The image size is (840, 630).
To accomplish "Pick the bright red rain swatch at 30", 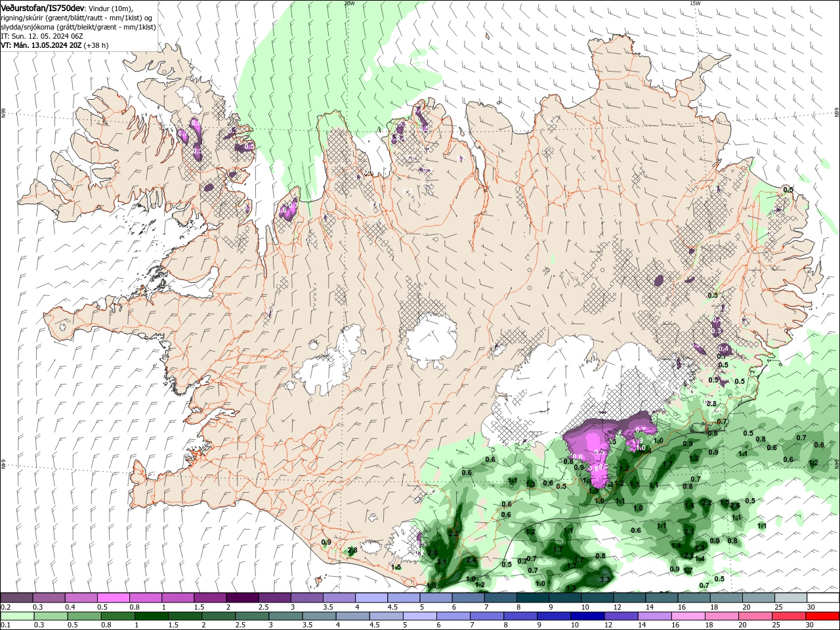I will click(x=823, y=616).
